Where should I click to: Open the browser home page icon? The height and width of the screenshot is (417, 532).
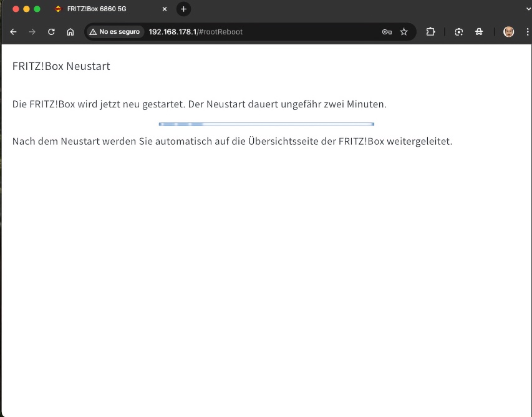click(x=70, y=32)
